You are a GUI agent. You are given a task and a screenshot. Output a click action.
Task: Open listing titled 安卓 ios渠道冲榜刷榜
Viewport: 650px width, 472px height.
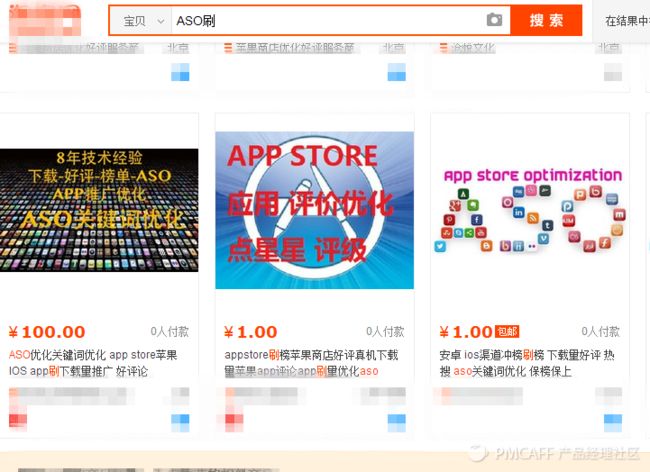click(527, 363)
